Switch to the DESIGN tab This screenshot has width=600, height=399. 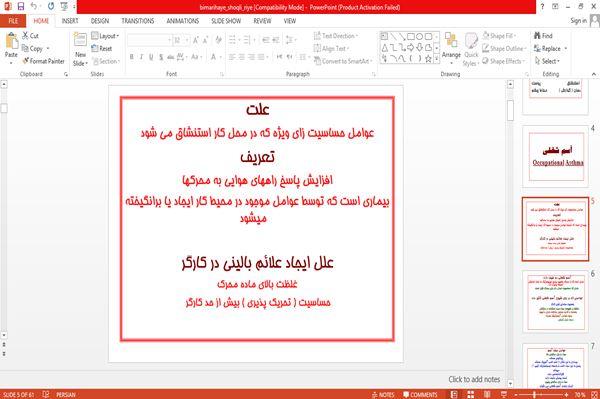point(99,21)
